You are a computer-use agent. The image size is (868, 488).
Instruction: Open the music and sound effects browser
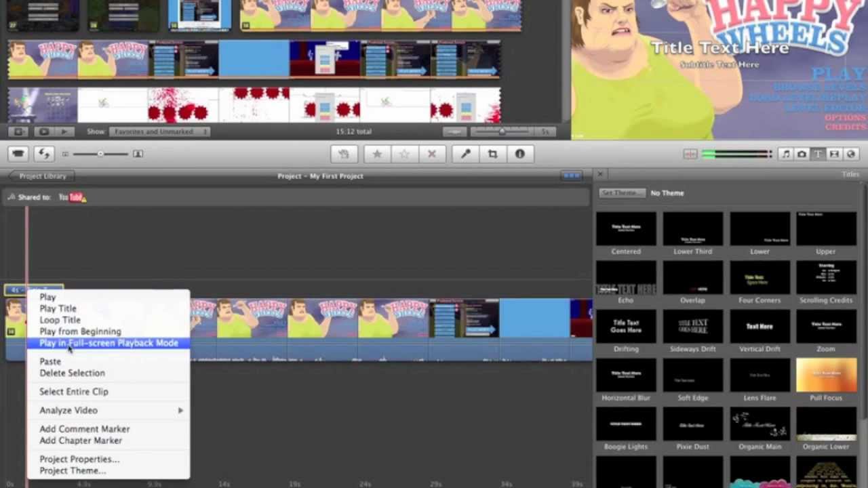(x=785, y=154)
